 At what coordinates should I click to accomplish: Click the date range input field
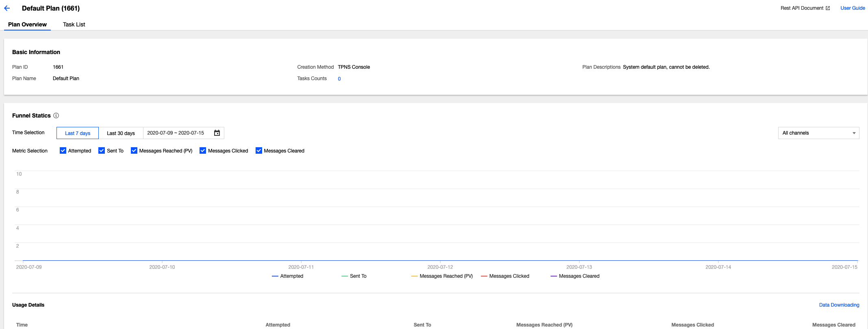176,133
